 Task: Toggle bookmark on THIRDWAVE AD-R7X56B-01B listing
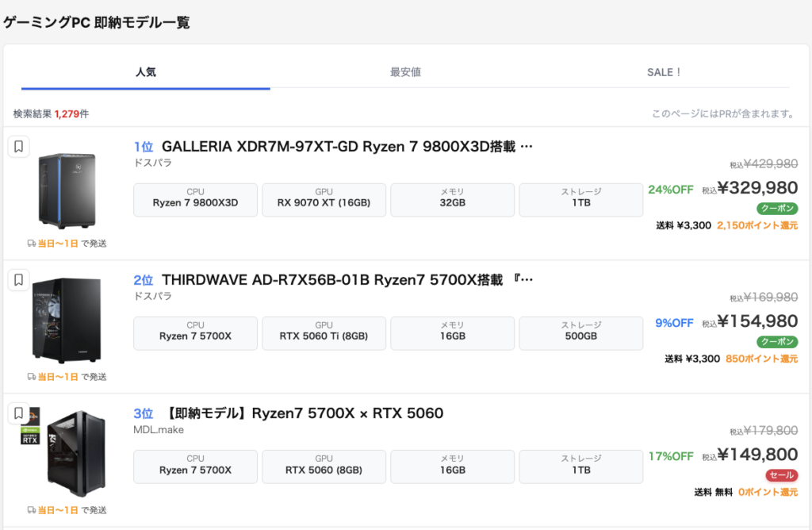(x=19, y=280)
